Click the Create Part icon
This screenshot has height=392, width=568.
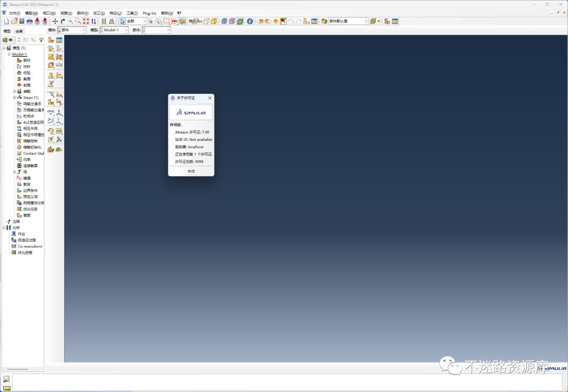(x=50, y=40)
